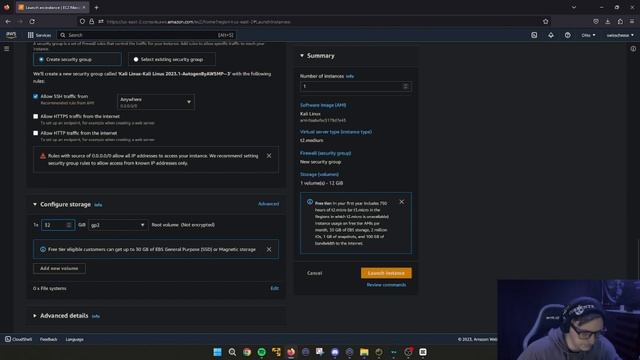Enable Allow HTTP traffic from the internet
Image resolution: width=640 pixels, height=360 pixels.
tap(36, 133)
